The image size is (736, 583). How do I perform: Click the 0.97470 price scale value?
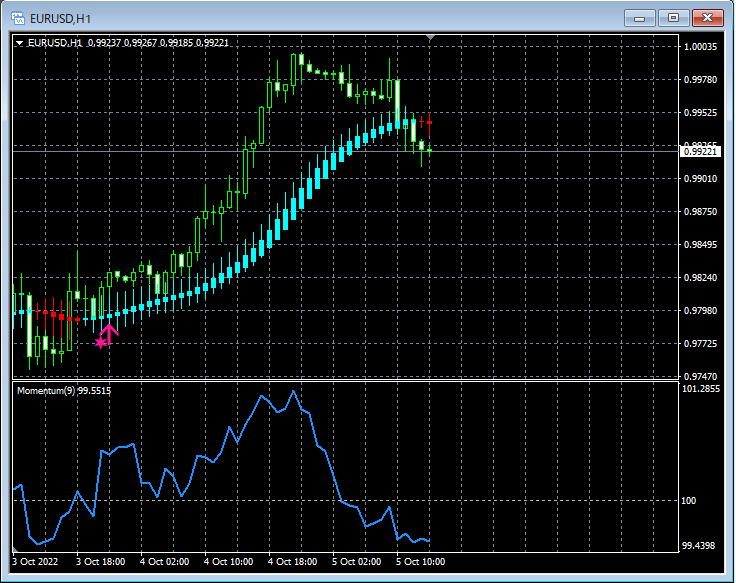tap(700, 376)
